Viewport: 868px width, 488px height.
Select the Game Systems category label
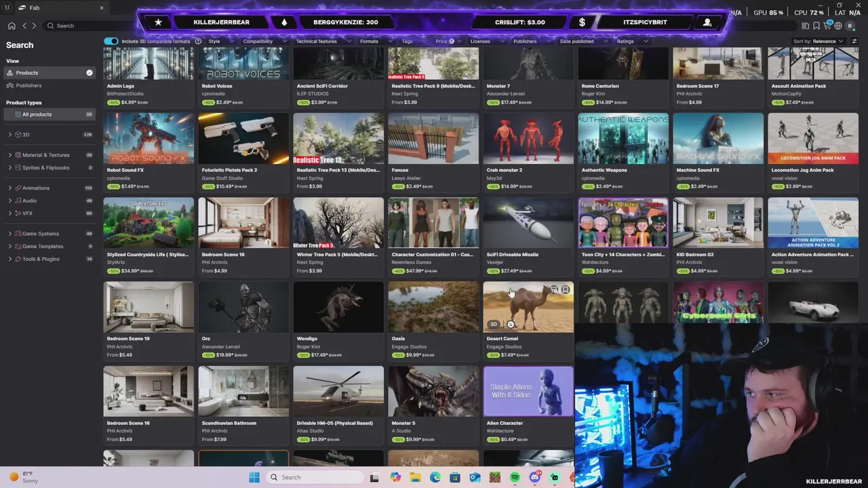tap(41, 234)
